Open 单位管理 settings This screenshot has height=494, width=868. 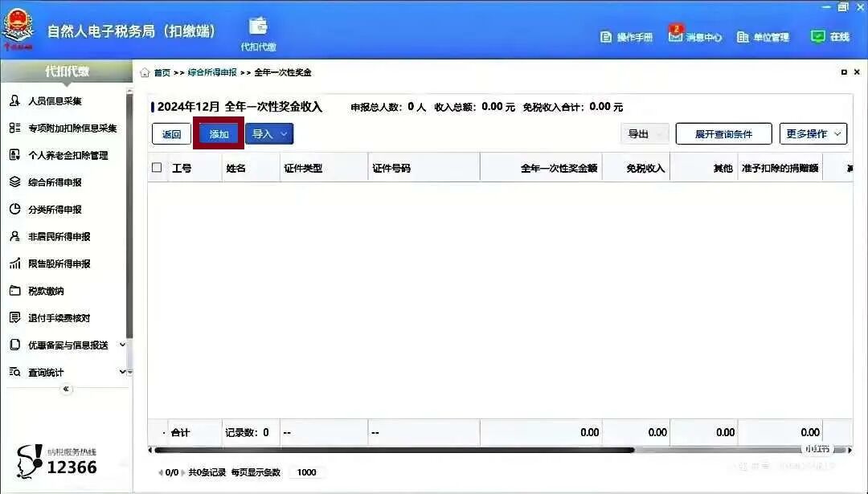pos(766,36)
